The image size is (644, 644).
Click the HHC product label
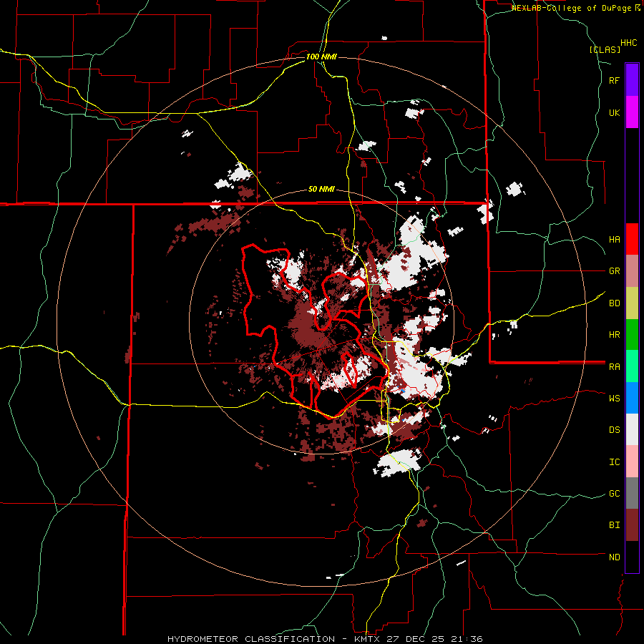click(628, 43)
